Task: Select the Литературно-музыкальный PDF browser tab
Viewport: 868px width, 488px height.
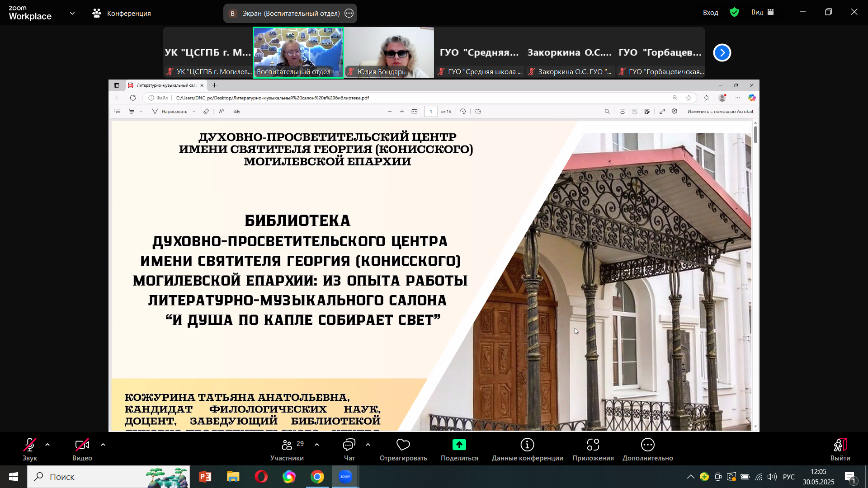Action: [x=165, y=85]
